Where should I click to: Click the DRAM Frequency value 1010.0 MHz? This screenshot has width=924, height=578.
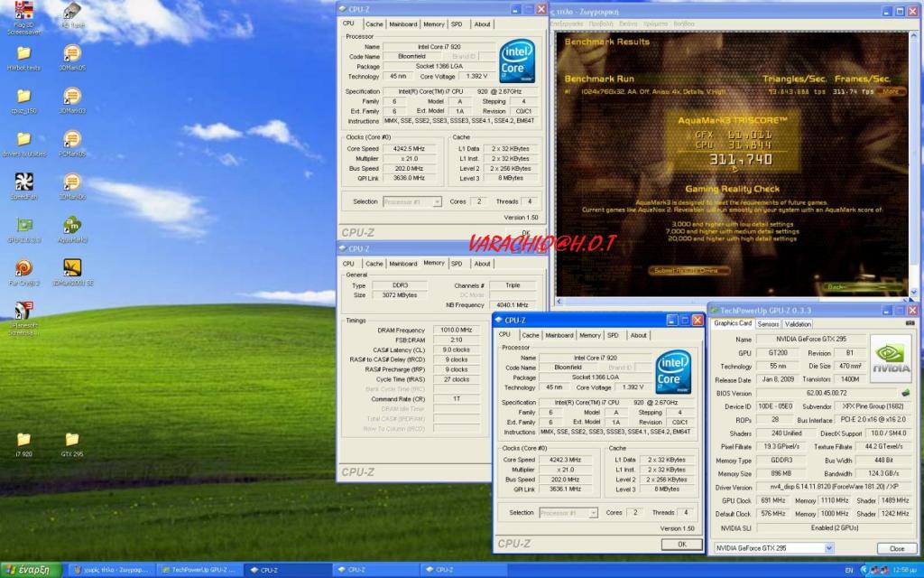456,331
